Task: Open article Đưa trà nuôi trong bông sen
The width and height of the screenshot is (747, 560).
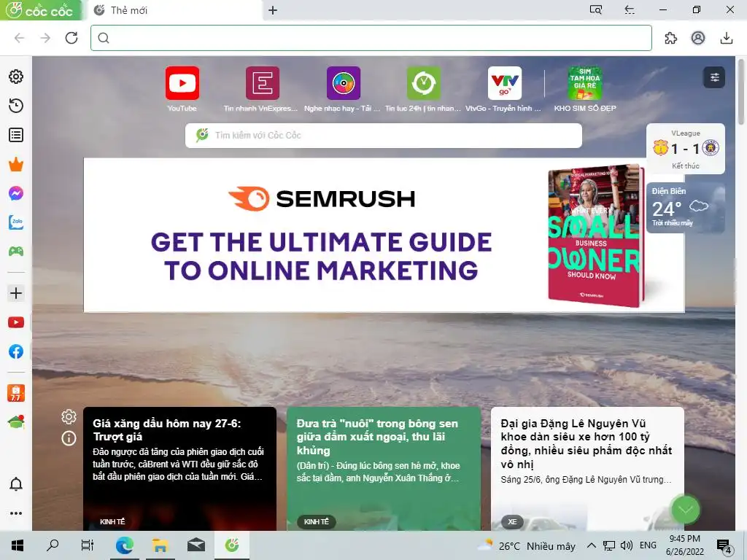Action: coord(384,469)
